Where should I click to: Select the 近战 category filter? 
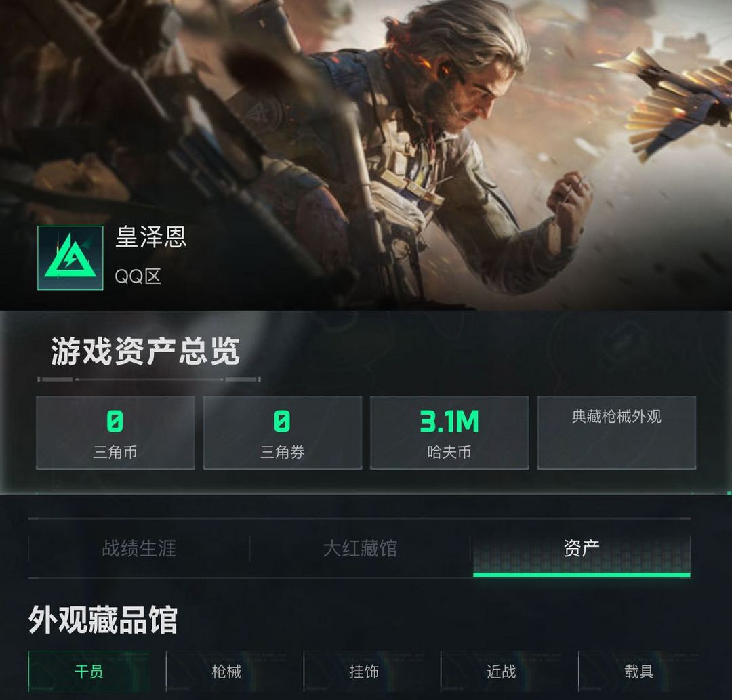502,671
